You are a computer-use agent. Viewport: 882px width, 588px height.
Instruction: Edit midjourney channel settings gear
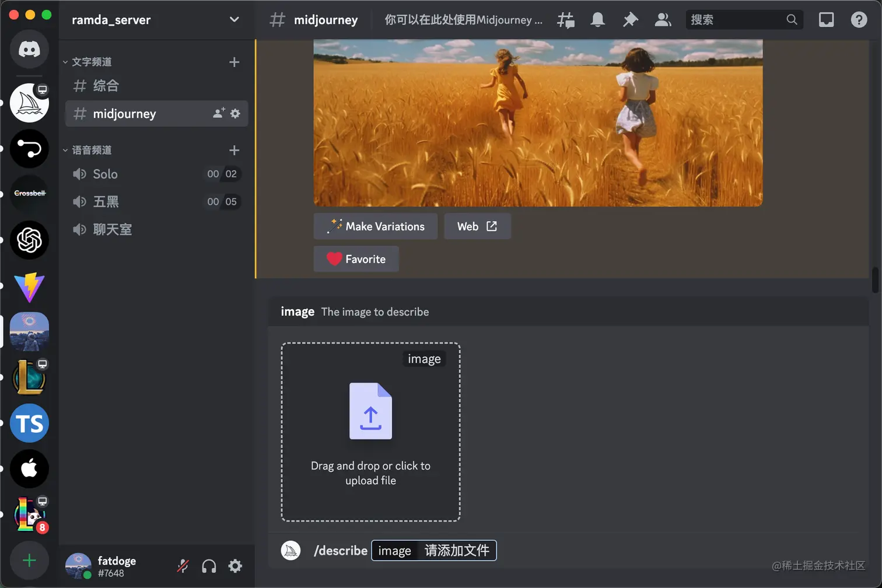(x=235, y=113)
